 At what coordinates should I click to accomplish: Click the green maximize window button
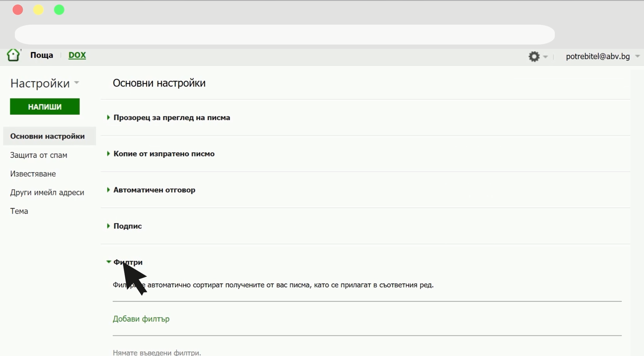59,10
